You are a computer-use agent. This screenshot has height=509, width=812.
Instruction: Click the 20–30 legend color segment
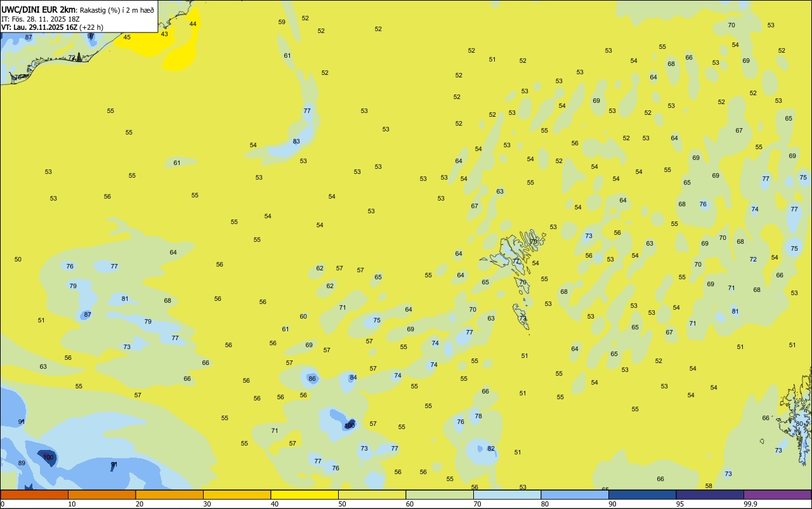coord(169,494)
